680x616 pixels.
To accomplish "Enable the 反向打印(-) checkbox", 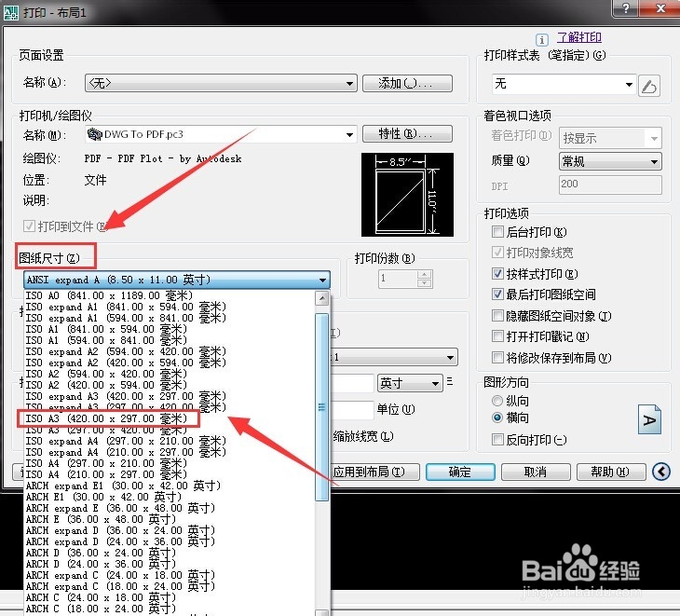I will tap(497, 440).
